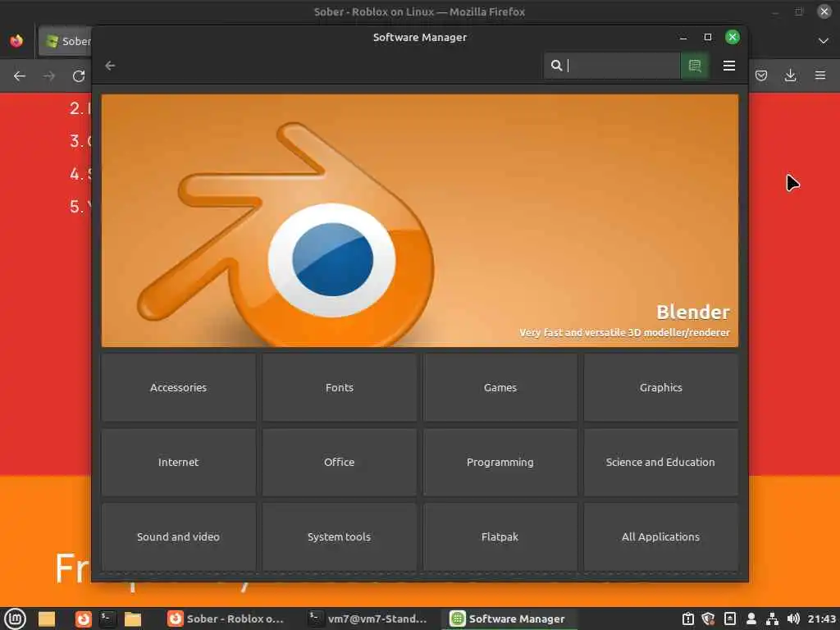Click Firefox back arrow in navigation bar
The height and width of the screenshot is (630, 840).
click(20, 76)
